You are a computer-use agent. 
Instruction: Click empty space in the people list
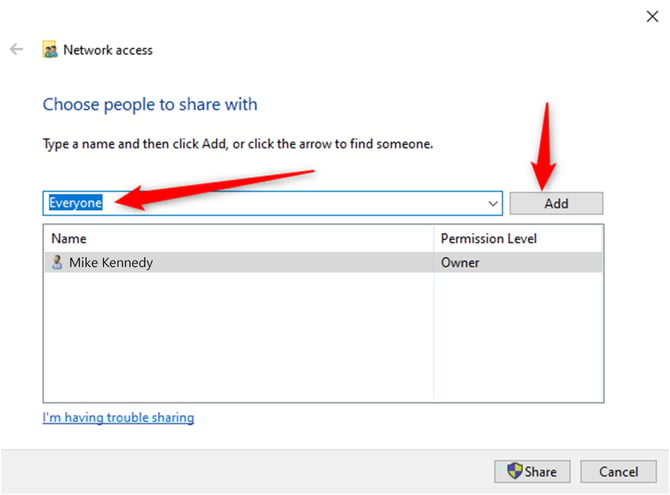[240, 340]
